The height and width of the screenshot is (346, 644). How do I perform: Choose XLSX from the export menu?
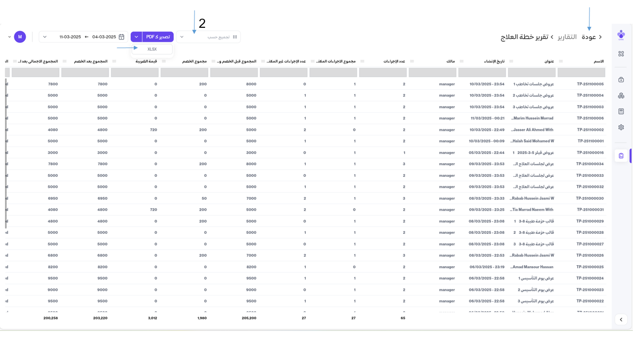pos(152,49)
